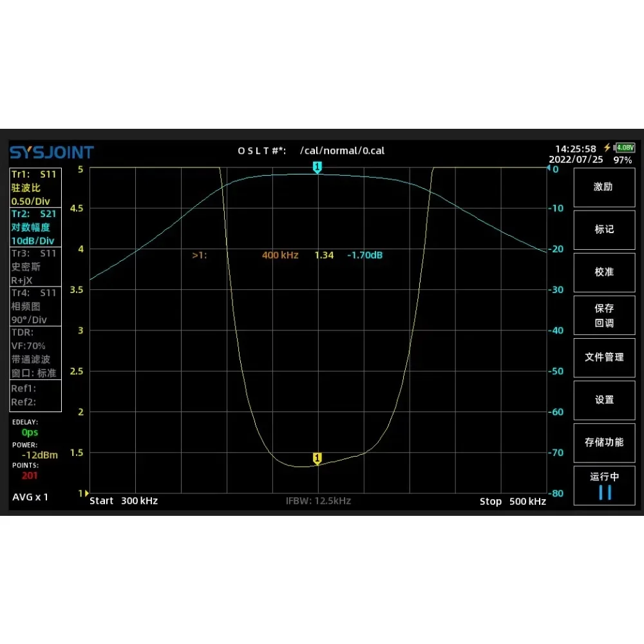The image size is (644, 644).
Task: Click the cyan marker 1 on S21 trace
Action: tap(317, 167)
